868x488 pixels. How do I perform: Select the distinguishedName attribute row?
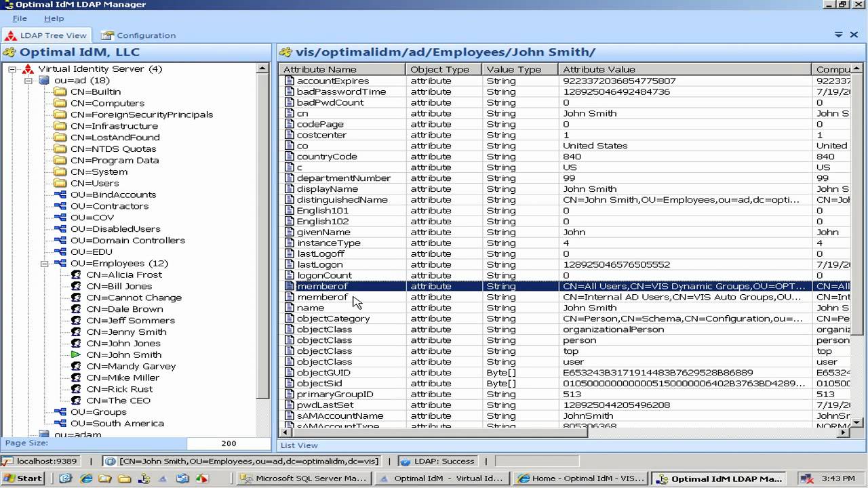(x=565, y=200)
